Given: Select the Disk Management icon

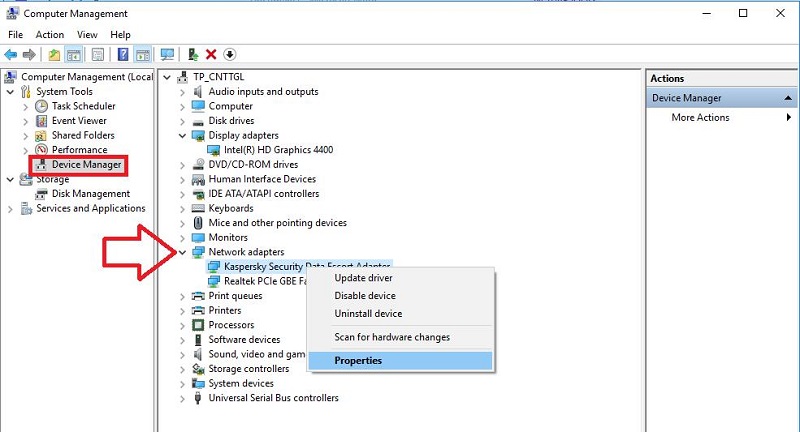Looking at the screenshot, I should click(x=41, y=194).
